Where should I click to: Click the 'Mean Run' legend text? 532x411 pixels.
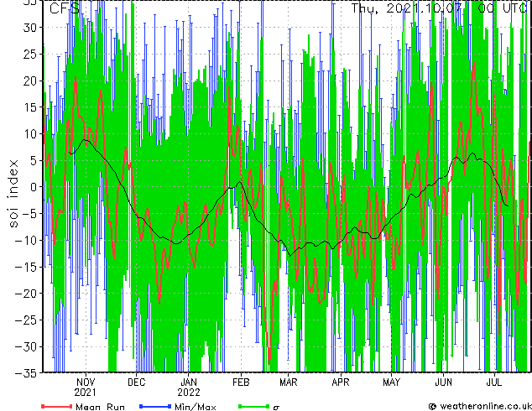(x=100, y=407)
